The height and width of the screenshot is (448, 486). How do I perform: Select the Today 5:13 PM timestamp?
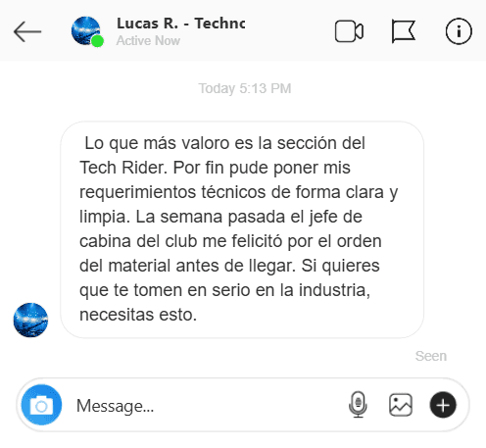[x=245, y=88]
